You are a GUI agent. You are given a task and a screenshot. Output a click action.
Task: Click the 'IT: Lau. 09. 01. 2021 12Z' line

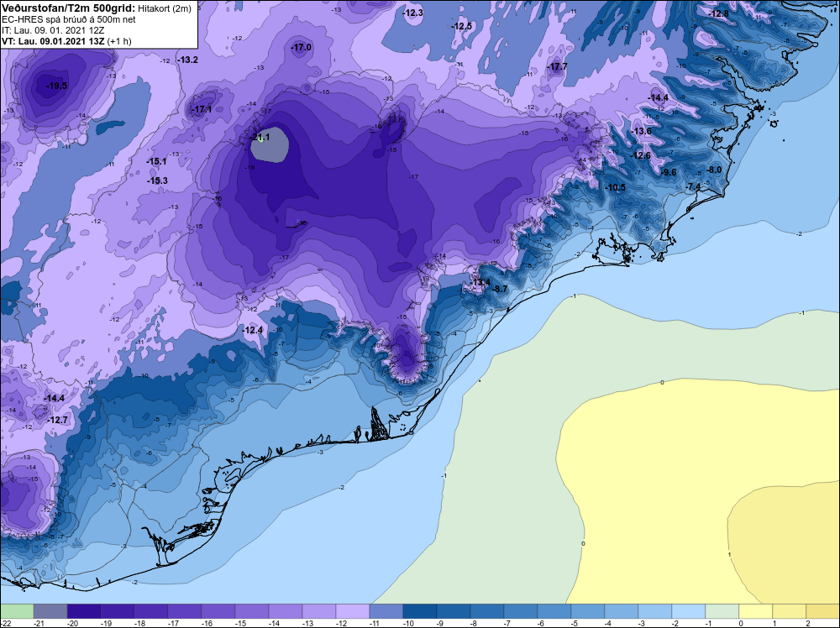pos(52,30)
